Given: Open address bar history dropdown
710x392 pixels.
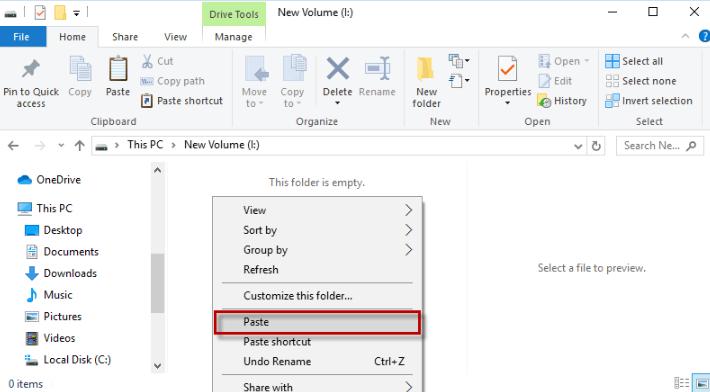Looking at the screenshot, I should (578, 146).
